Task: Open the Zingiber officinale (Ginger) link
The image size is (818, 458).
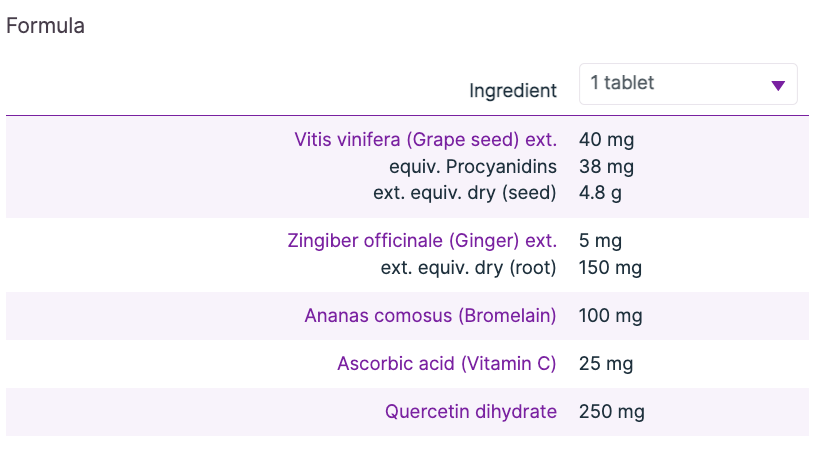Action: [x=421, y=241]
